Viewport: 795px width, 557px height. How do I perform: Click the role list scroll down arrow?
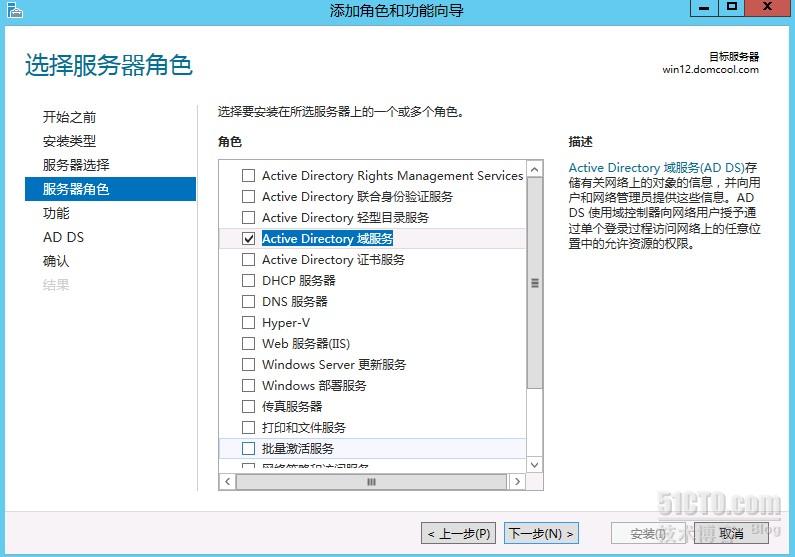534,464
